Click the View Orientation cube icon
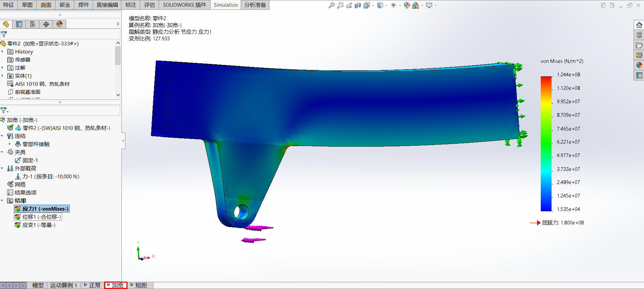The image size is (644, 289). pos(367,5)
